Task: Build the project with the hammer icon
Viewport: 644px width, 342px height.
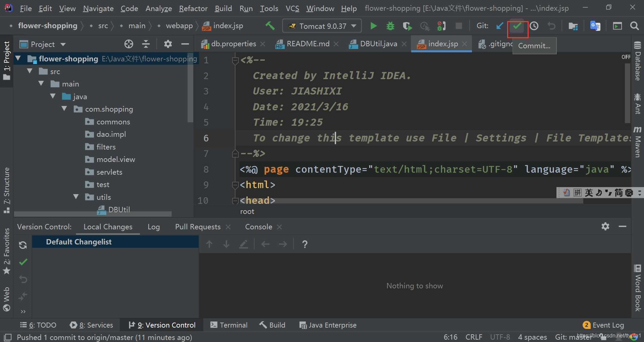Action: point(270,26)
